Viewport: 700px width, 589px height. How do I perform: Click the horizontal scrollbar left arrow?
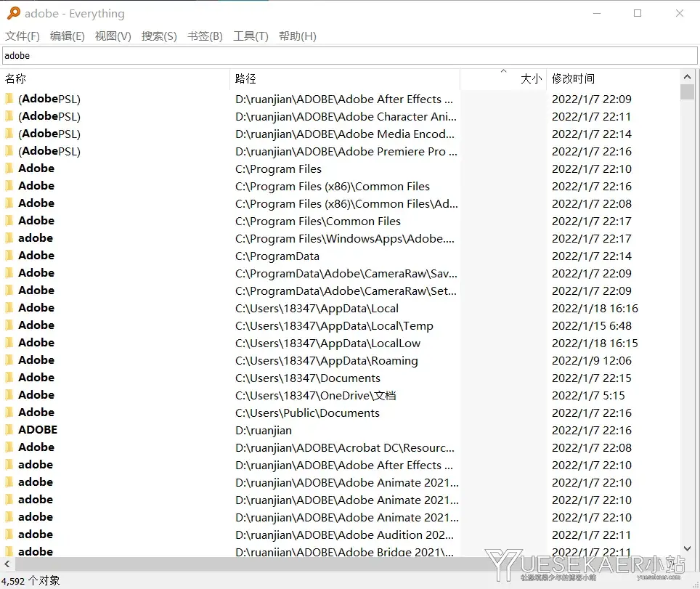7,564
